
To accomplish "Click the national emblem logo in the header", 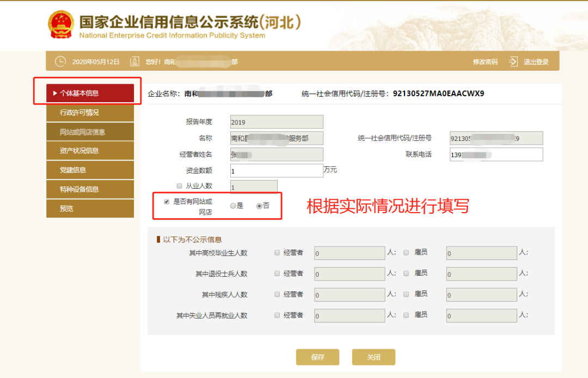I will point(62,24).
